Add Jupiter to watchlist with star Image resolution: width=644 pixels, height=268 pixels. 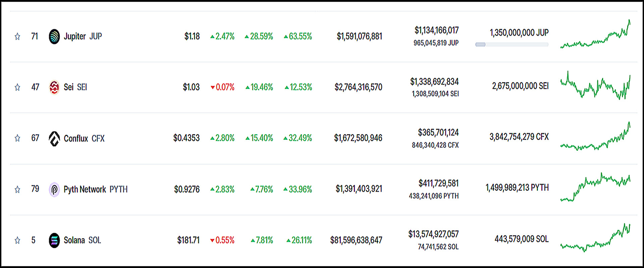pos(17,37)
